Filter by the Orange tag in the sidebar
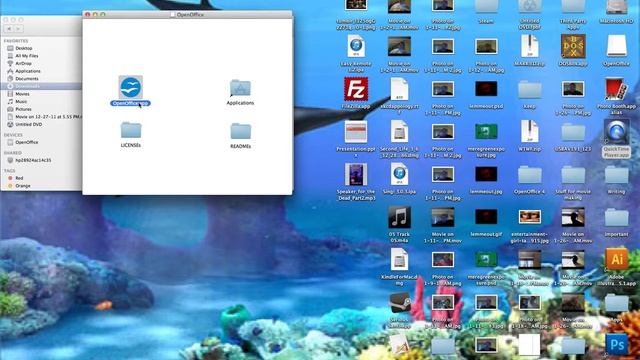 click(x=23, y=186)
